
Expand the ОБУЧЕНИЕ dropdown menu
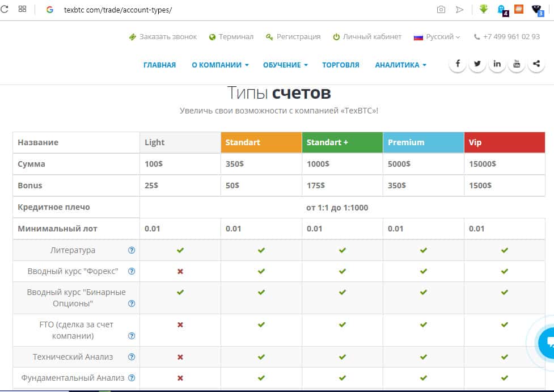pos(285,65)
